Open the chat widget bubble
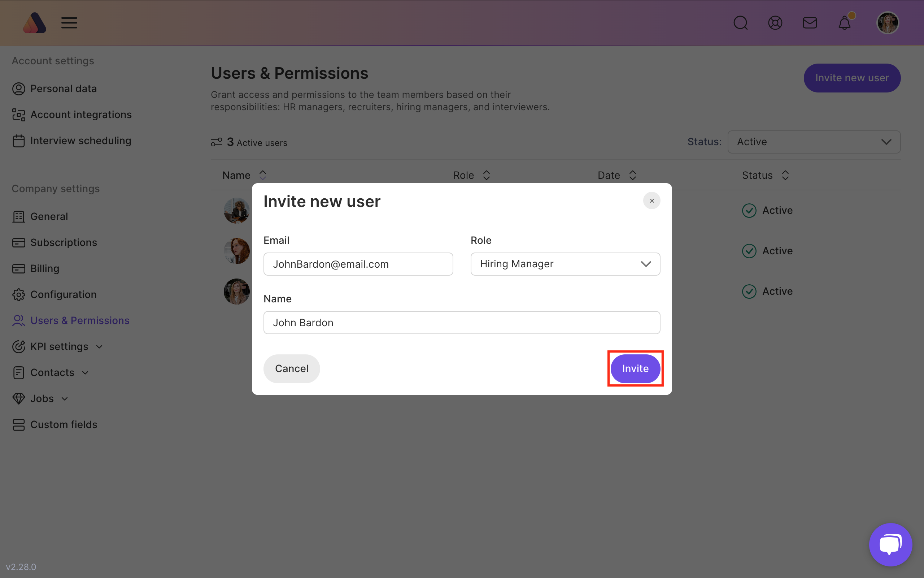 click(890, 544)
